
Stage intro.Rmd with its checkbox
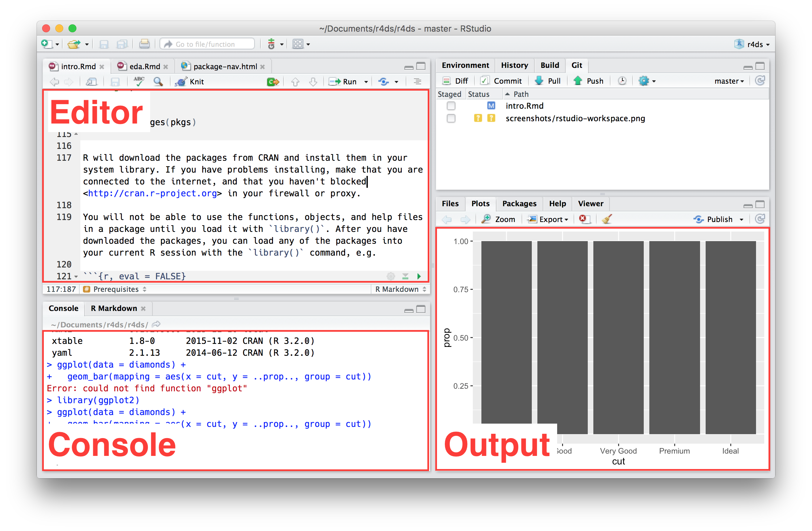pyautogui.click(x=451, y=106)
